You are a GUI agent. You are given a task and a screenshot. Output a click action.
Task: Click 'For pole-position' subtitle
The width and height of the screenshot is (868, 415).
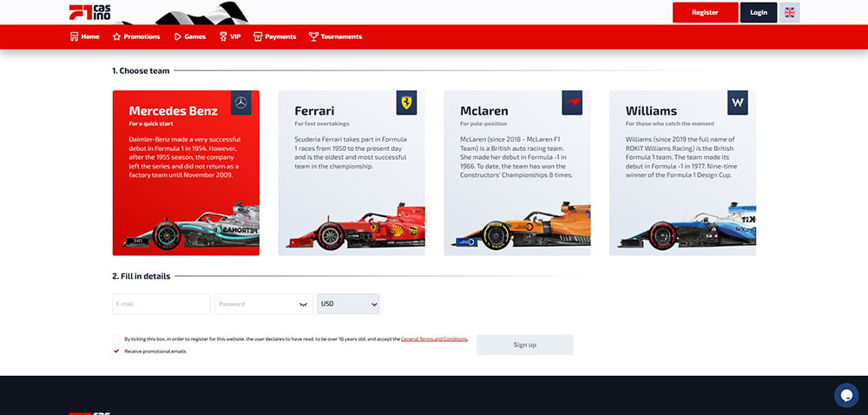click(483, 124)
